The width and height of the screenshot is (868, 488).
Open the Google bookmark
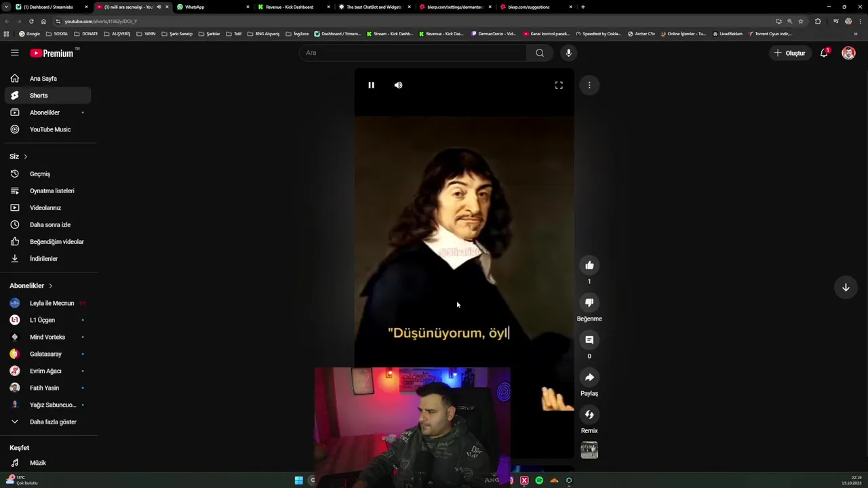(29, 34)
